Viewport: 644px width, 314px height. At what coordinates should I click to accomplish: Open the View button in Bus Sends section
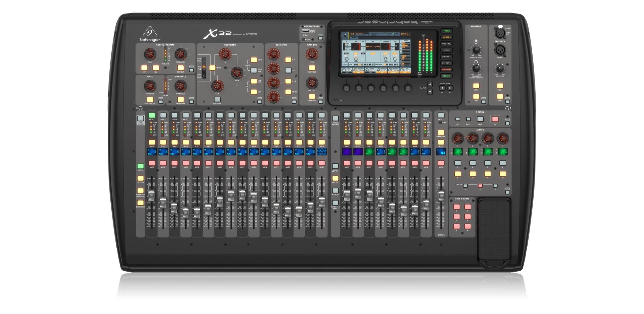click(x=294, y=102)
